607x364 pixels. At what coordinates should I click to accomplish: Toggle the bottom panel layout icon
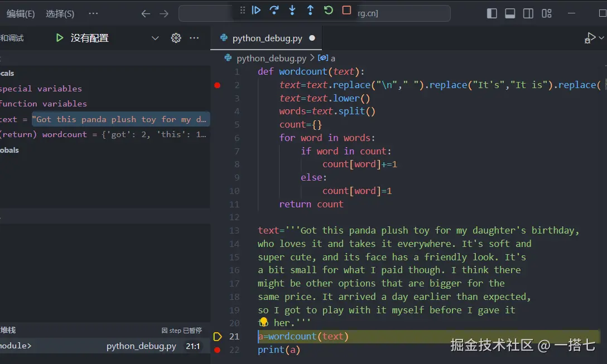point(510,13)
